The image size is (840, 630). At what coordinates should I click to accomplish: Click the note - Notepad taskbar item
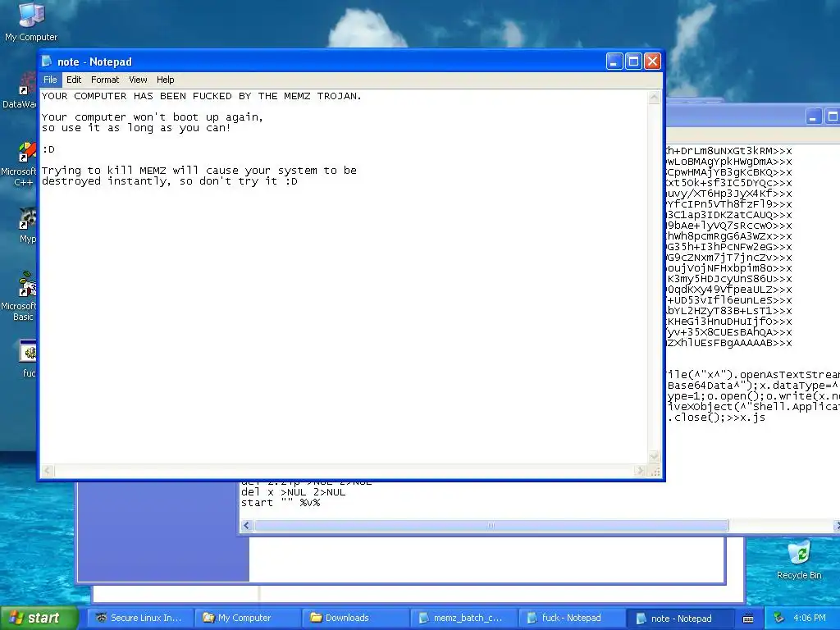679,618
